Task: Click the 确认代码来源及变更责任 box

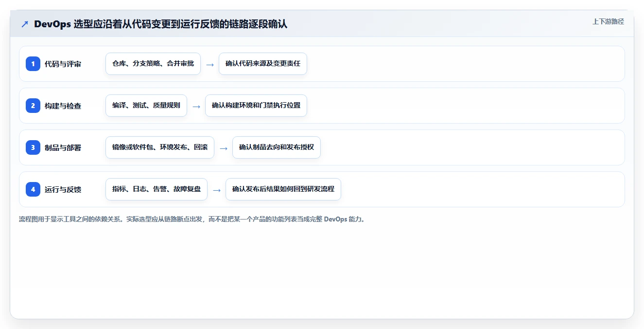Action: [x=263, y=64]
